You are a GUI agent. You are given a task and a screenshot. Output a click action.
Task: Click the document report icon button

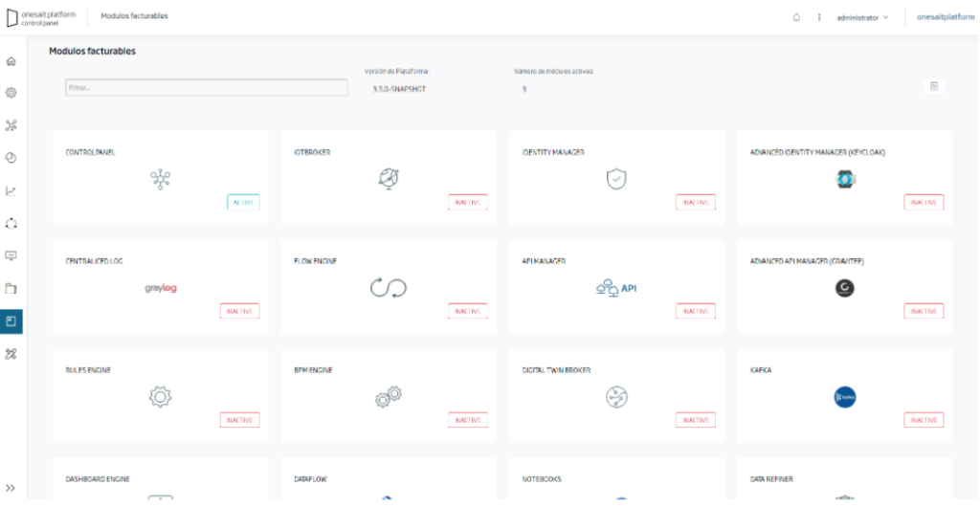tap(934, 86)
